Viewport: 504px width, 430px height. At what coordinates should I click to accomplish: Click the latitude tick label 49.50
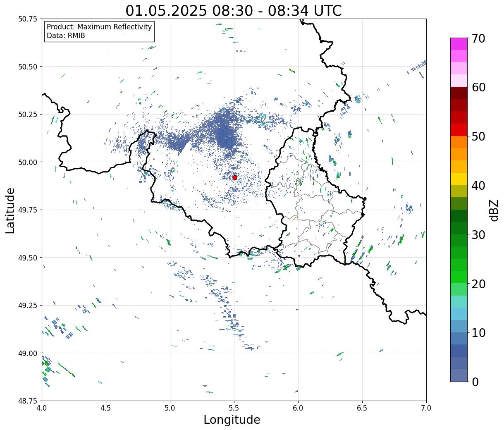tap(28, 258)
